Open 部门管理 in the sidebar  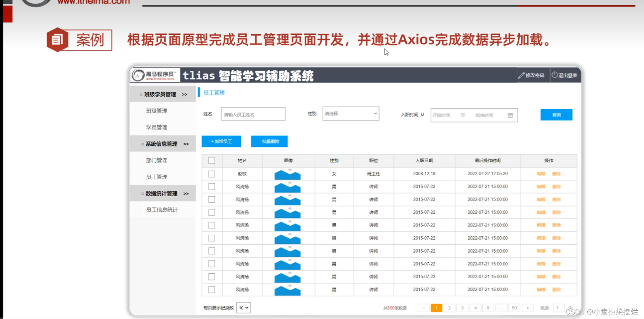[157, 160]
